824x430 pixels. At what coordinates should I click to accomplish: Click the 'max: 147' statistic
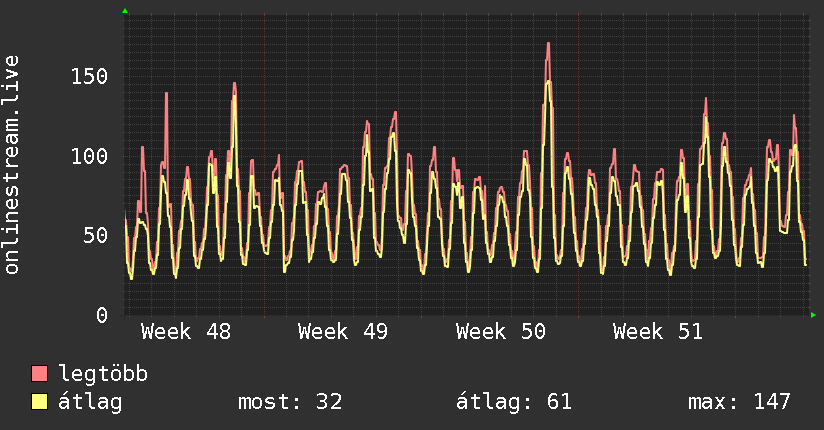pos(739,402)
